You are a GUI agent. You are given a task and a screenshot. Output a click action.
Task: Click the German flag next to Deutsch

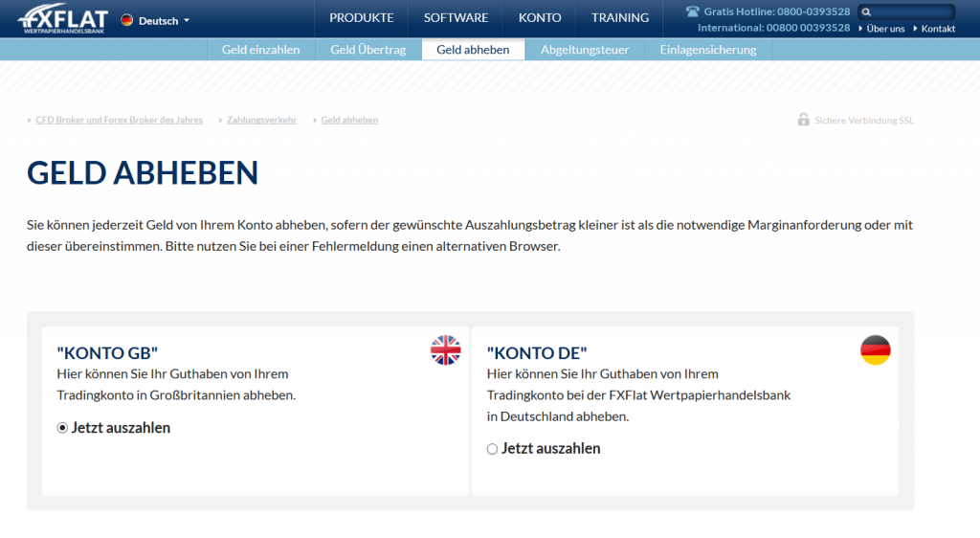click(127, 21)
